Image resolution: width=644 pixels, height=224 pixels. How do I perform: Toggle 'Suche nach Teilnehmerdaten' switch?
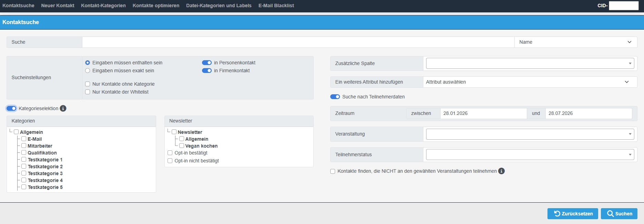(335, 97)
